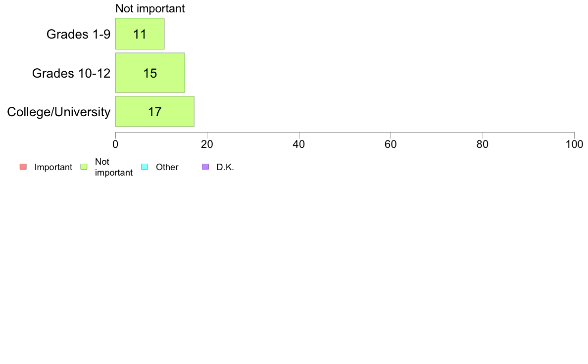Click the Grades 1-9 axis label

[78, 34]
